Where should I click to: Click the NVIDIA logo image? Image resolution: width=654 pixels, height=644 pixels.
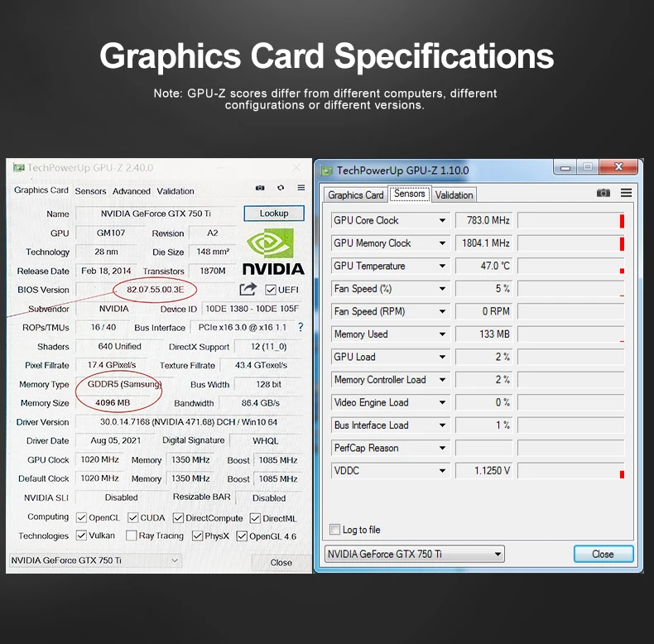[x=273, y=252]
